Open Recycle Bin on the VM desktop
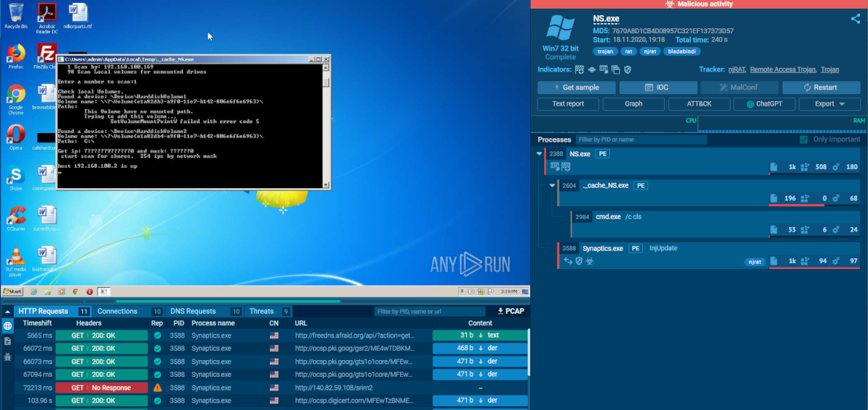This screenshot has width=868, height=410. pyautogui.click(x=15, y=15)
